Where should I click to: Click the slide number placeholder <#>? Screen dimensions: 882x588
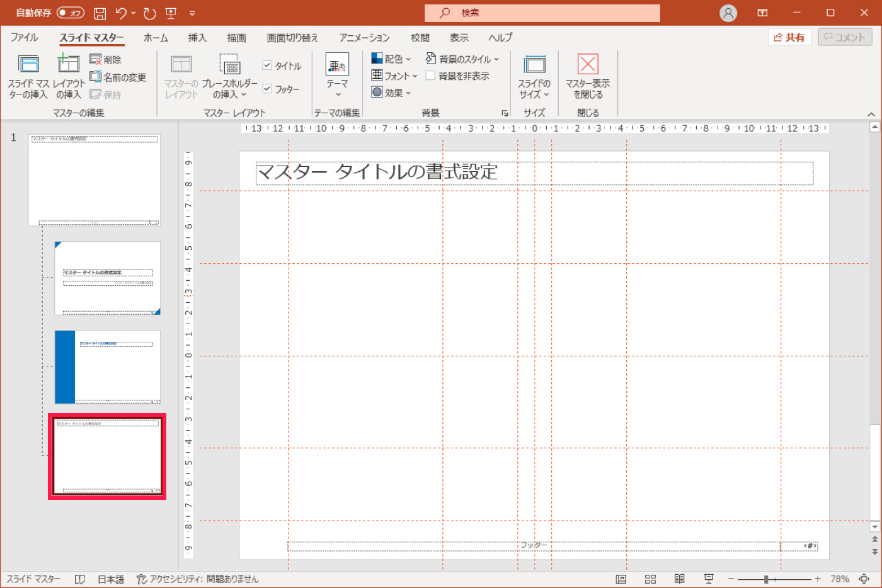point(810,546)
